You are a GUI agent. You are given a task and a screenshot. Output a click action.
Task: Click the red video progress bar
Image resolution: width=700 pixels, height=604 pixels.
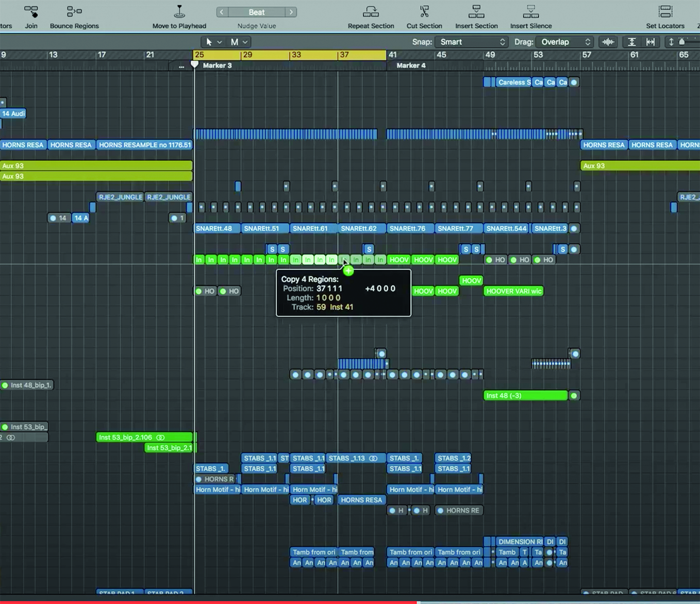coord(208,602)
